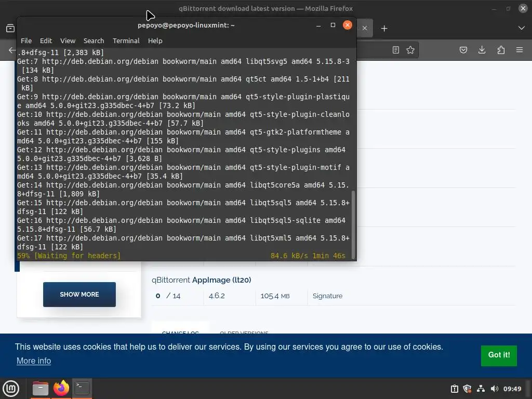Minimize the terminal window
This screenshot has height=399, width=532.
[x=318, y=25]
